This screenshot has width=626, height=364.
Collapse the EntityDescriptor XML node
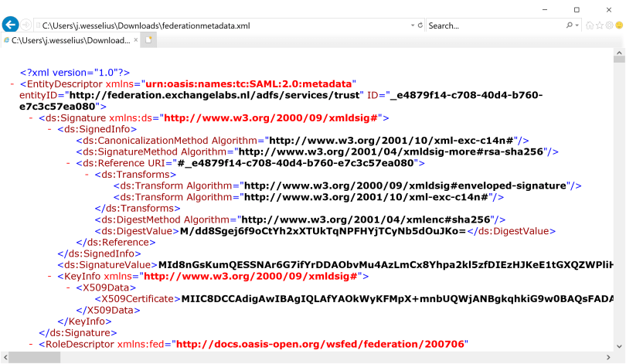13,83
